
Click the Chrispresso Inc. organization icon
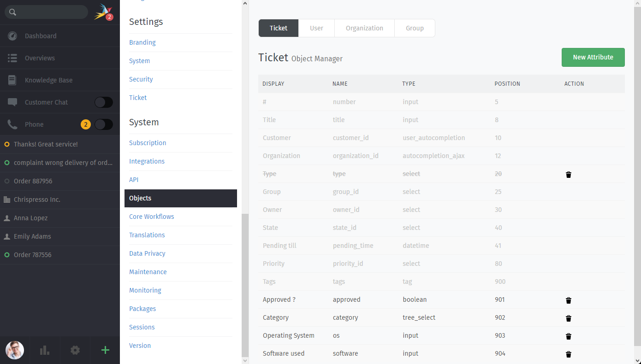[x=7, y=200]
